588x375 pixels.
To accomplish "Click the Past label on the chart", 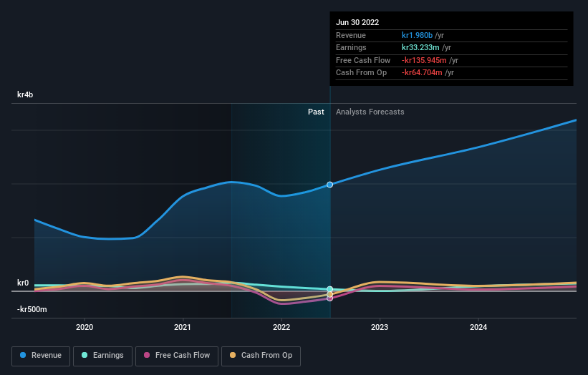I will tap(316, 112).
